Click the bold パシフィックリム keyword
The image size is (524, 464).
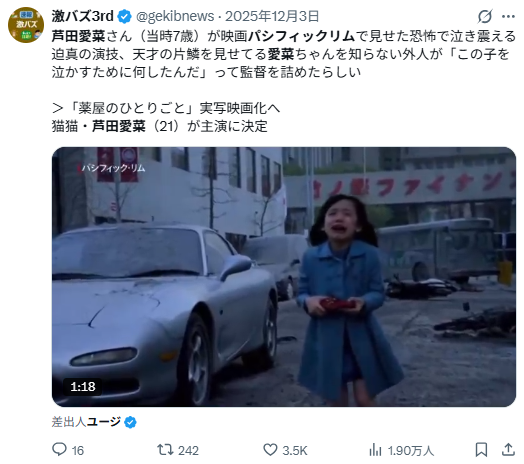301,36
